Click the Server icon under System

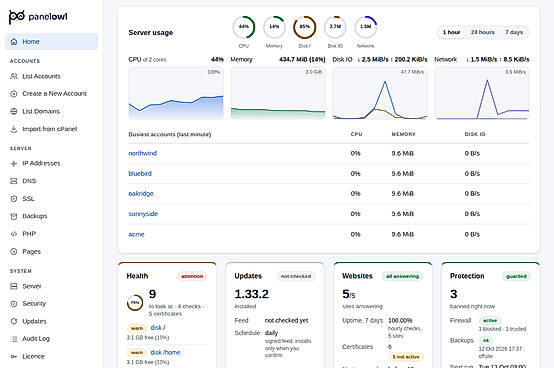click(14, 286)
